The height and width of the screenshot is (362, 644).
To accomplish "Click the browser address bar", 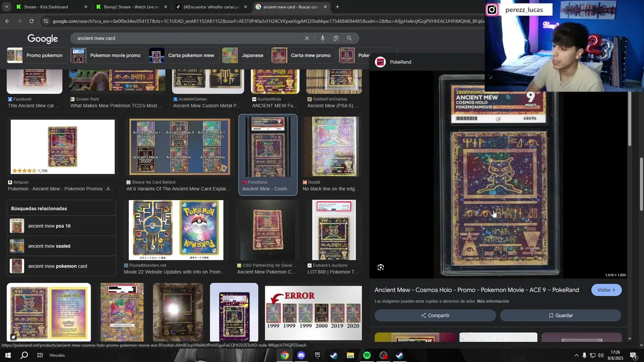I will [x=262, y=21].
